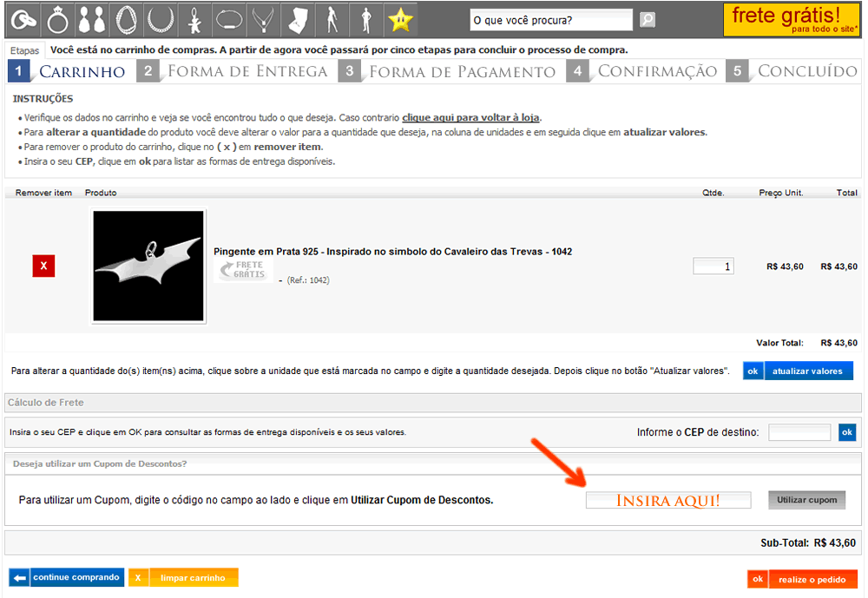The height and width of the screenshot is (598, 868).
Task: Remove item with the red X button
Action: tap(43, 266)
